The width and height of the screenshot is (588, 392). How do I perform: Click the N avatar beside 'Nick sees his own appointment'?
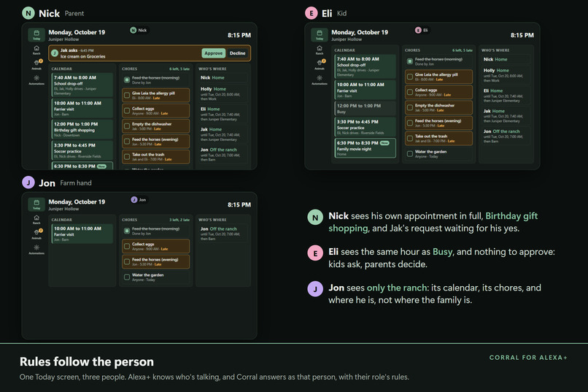coord(315,218)
